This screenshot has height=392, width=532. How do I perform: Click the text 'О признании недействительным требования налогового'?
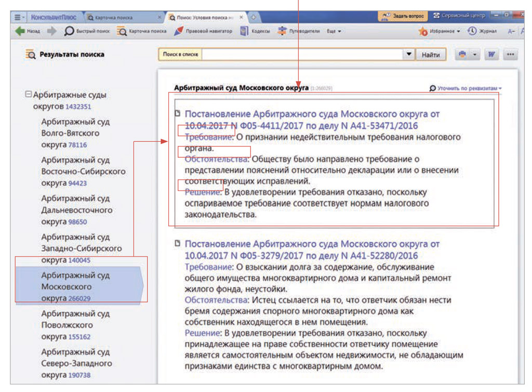click(x=349, y=137)
